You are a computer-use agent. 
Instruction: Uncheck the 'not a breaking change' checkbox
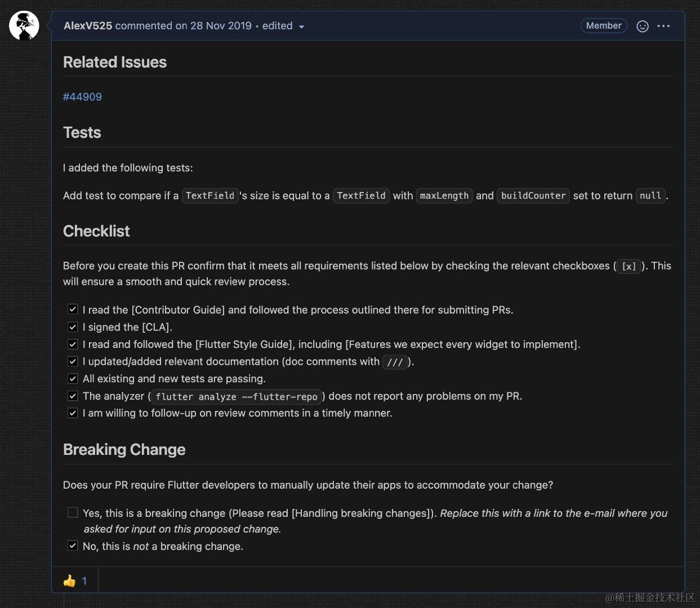73,546
